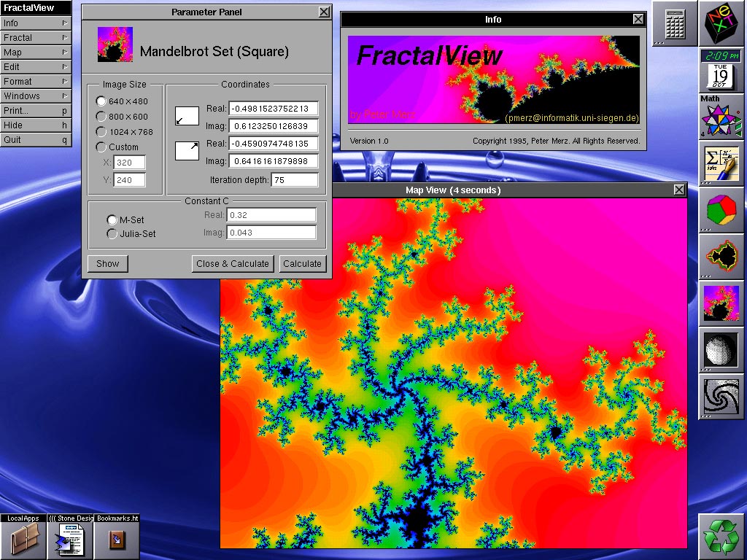
Task: Choose Quit from the FractalView menu
Action: [36, 139]
